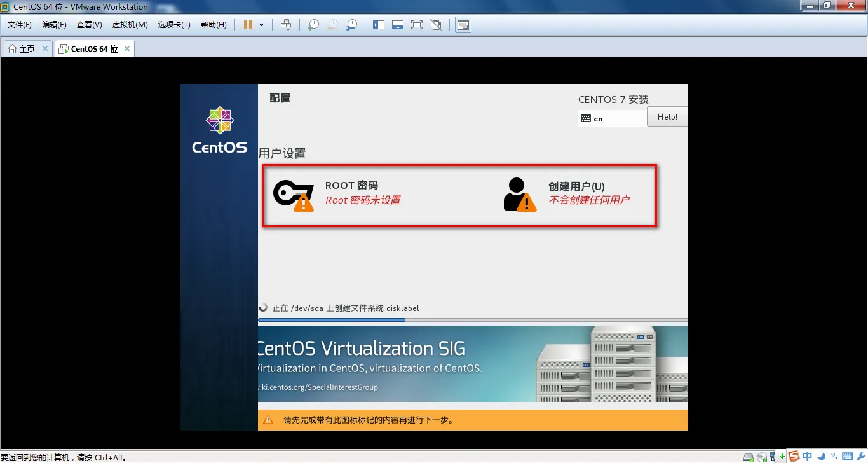This screenshot has width=868, height=463.
Task: Click the console view toolbar icon
Action: pyautogui.click(x=463, y=25)
